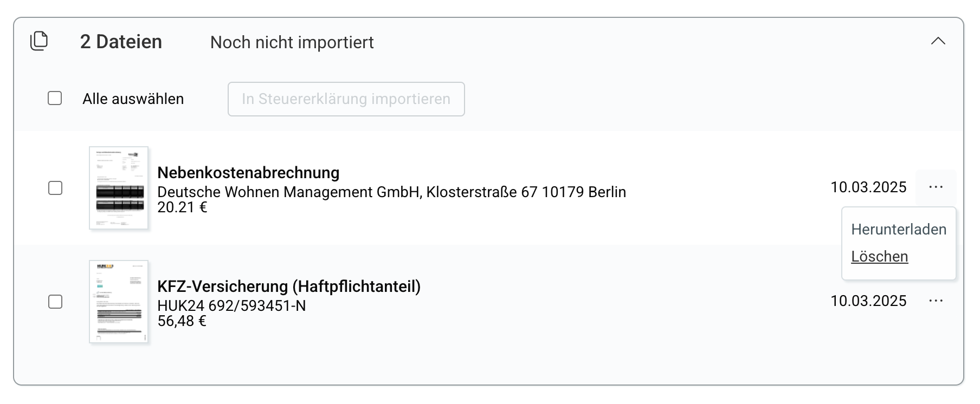Click the HUK24 692/593451-N policy line
The width and height of the screenshot is (980, 404).
click(x=231, y=306)
